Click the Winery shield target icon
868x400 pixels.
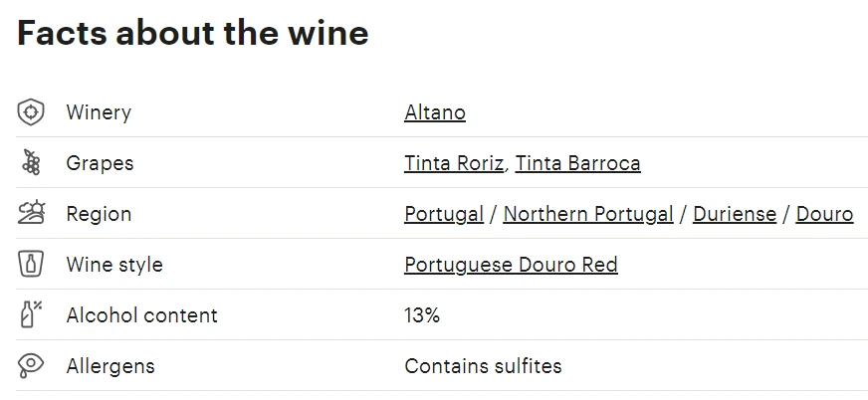click(x=31, y=112)
